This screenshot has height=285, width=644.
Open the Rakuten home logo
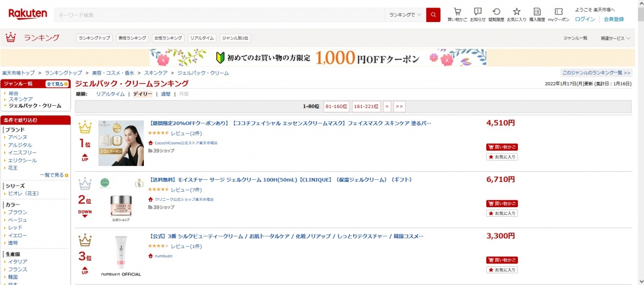pyautogui.click(x=27, y=14)
